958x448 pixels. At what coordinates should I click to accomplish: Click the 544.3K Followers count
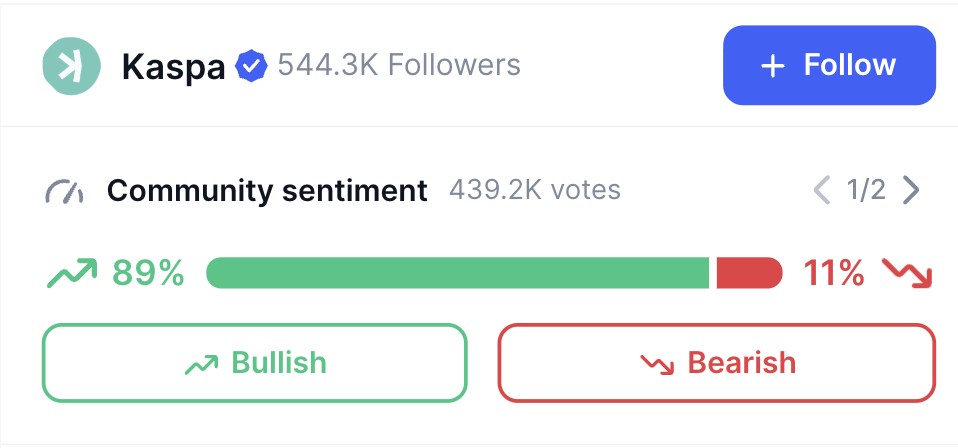pyautogui.click(x=398, y=66)
